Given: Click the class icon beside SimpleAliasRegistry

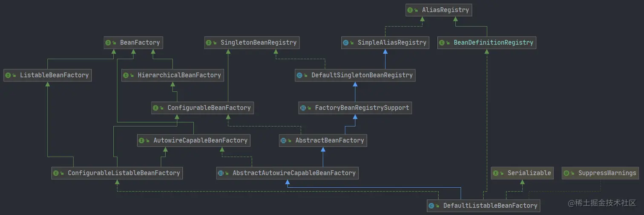Looking at the screenshot, I should coord(346,43).
